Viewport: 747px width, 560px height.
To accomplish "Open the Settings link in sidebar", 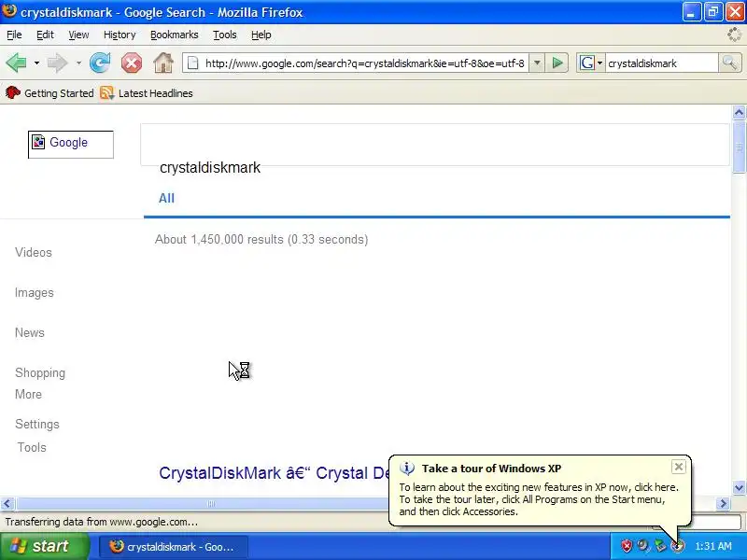I will (x=37, y=424).
